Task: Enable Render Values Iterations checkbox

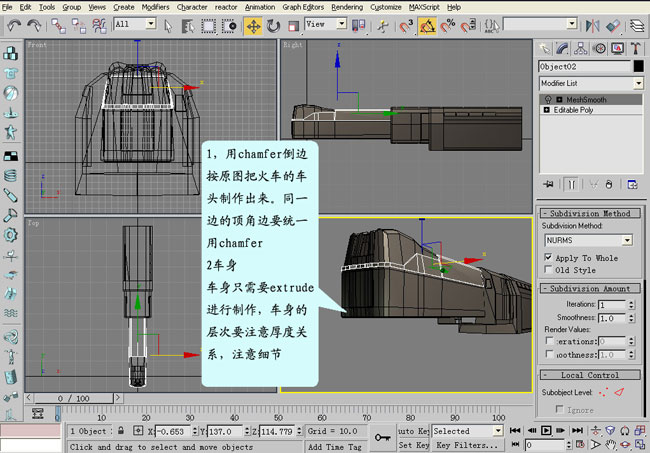Action: 549,341
